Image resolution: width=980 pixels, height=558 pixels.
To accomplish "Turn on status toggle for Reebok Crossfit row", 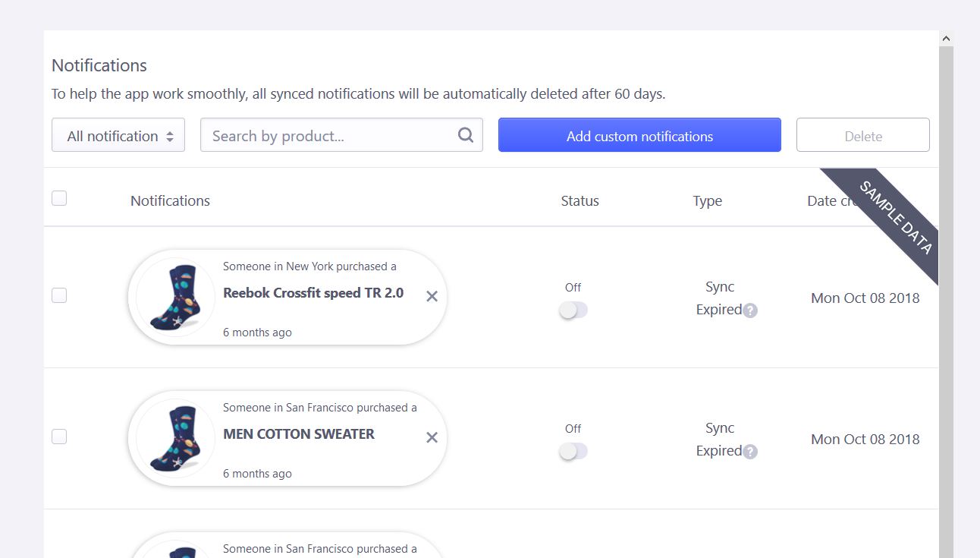I will tap(573, 310).
